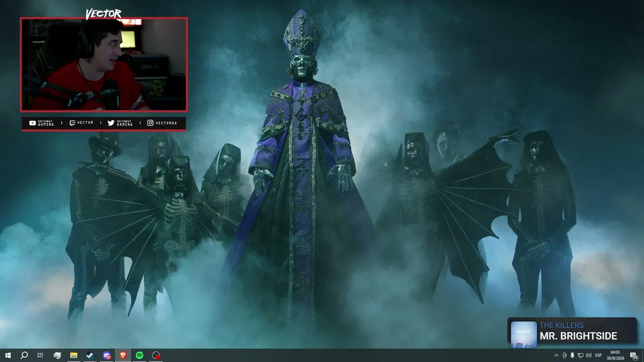This screenshot has width=644, height=362.
Task: Click "THE KILLERS" artist name
Action: tap(561, 325)
